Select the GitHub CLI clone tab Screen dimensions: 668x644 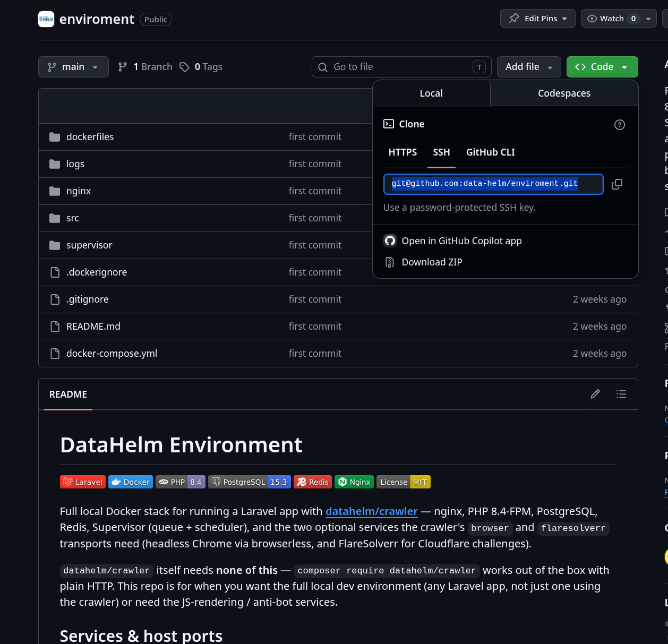coord(491,152)
